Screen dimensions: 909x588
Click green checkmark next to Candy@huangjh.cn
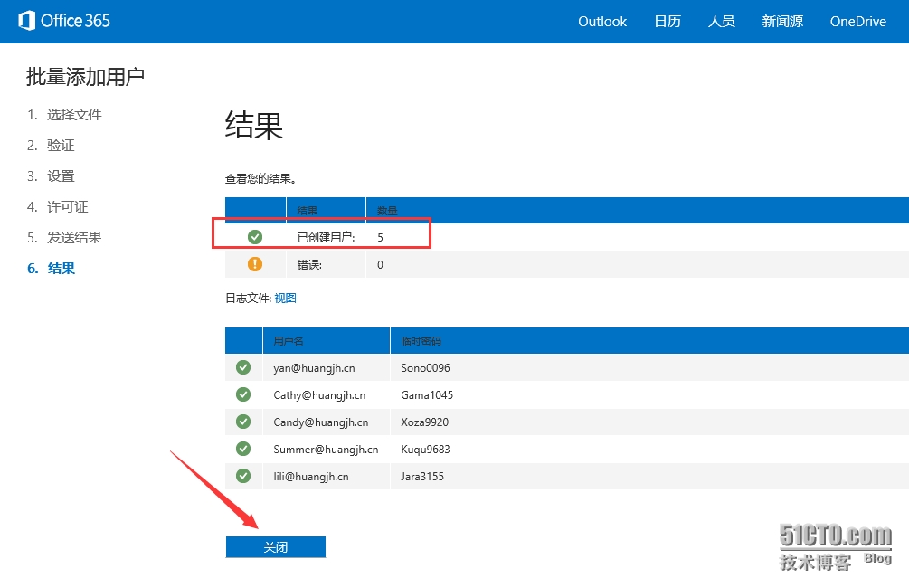(x=243, y=422)
